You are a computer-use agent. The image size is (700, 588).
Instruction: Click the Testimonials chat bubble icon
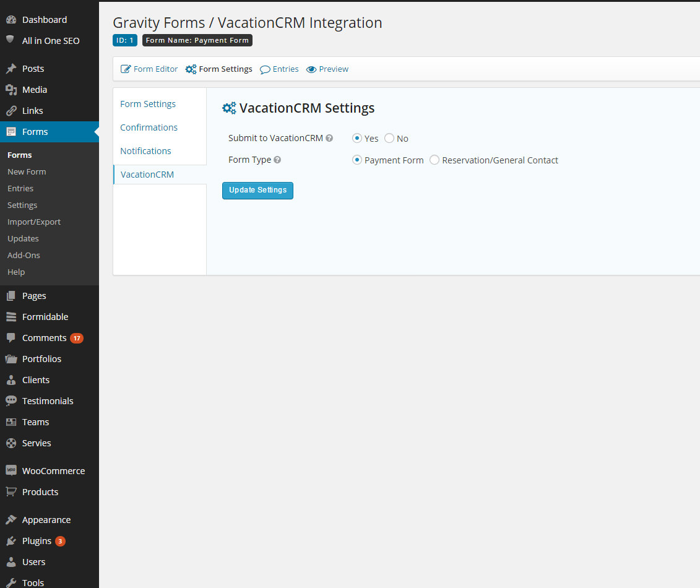[11, 400]
